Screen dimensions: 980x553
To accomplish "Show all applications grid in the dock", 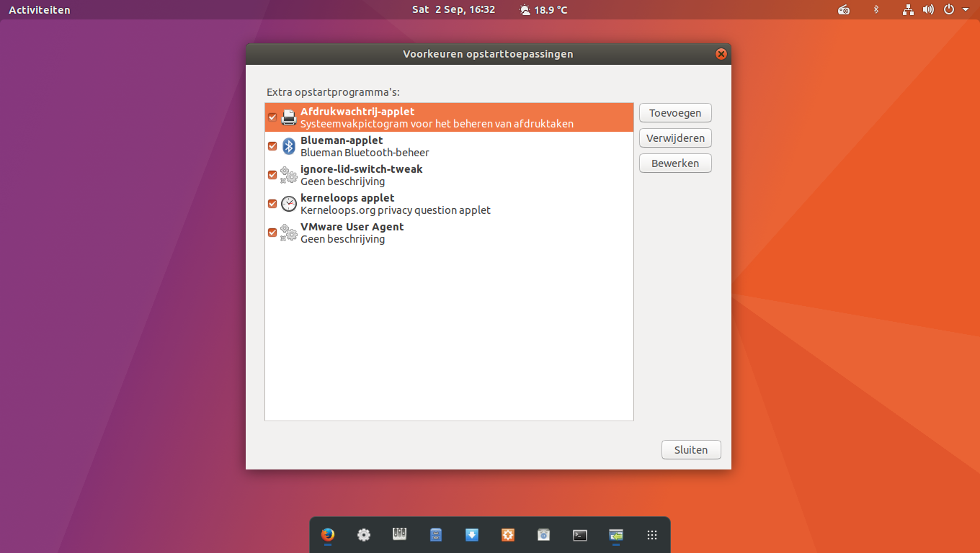I will [652, 535].
